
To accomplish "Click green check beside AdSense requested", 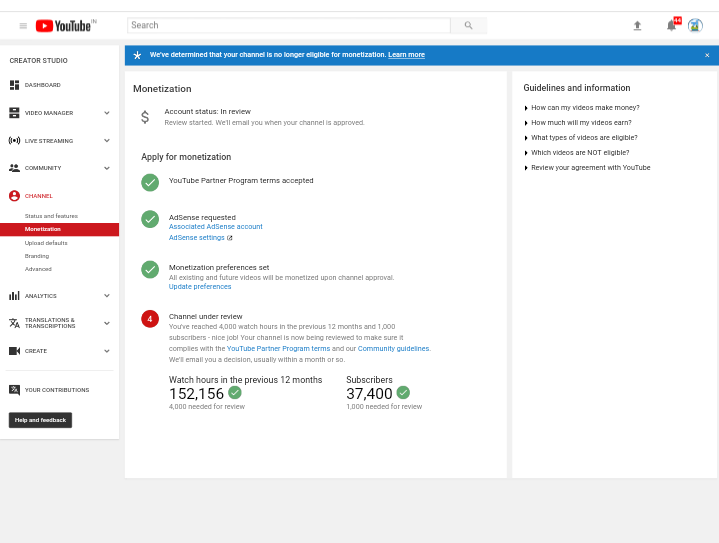I will [150, 219].
